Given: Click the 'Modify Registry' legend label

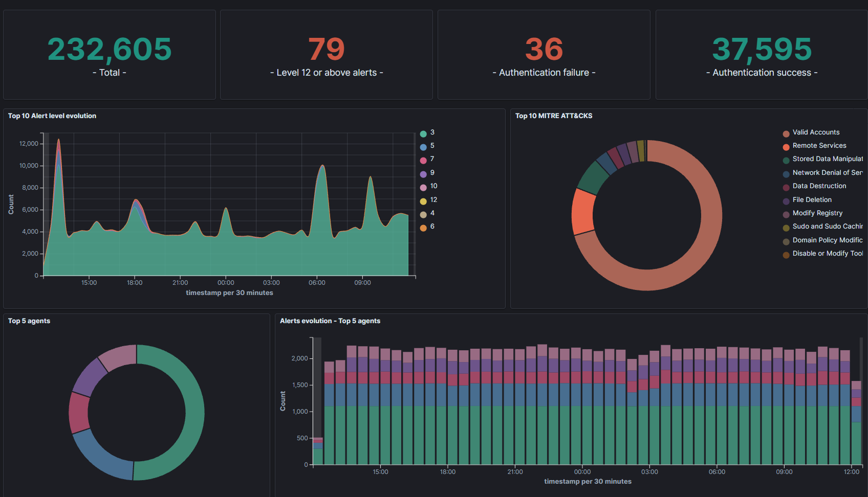Looking at the screenshot, I should (x=817, y=213).
